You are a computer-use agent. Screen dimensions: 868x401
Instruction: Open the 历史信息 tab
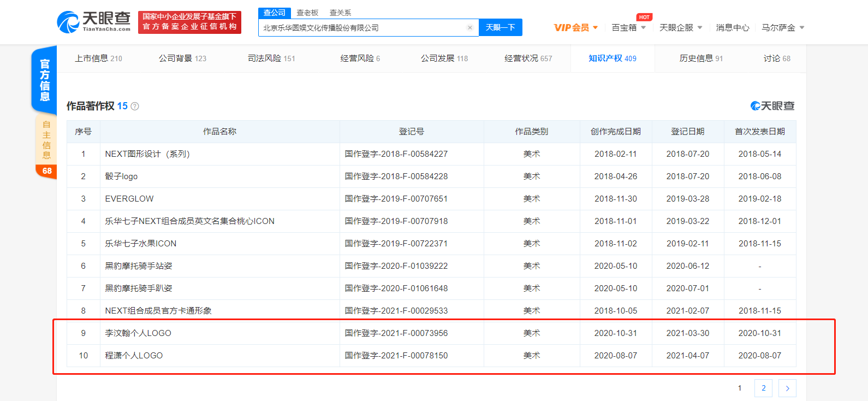(701, 58)
